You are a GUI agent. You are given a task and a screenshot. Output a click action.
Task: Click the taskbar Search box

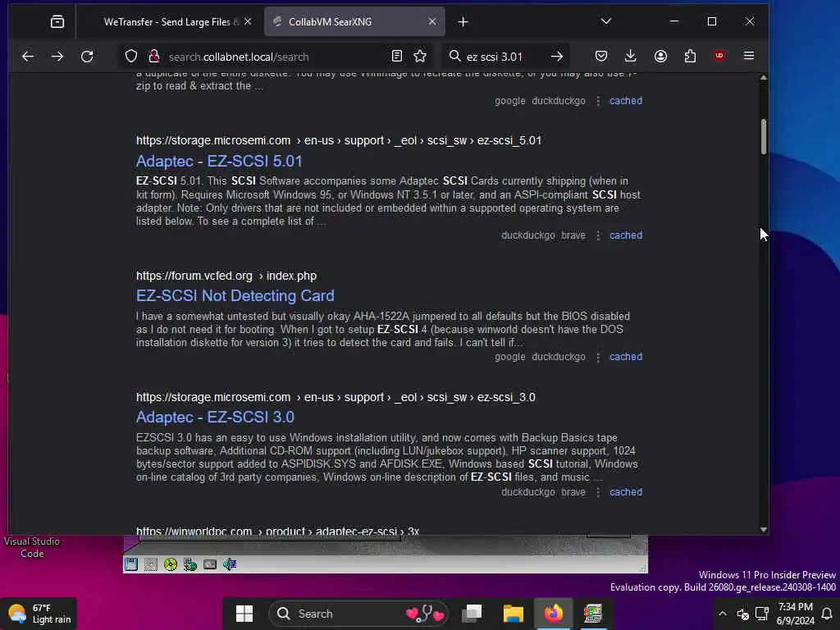click(x=359, y=614)
